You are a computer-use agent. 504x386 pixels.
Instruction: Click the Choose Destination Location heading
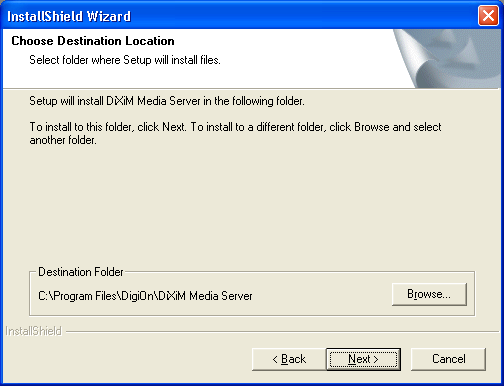click(93, 41)
